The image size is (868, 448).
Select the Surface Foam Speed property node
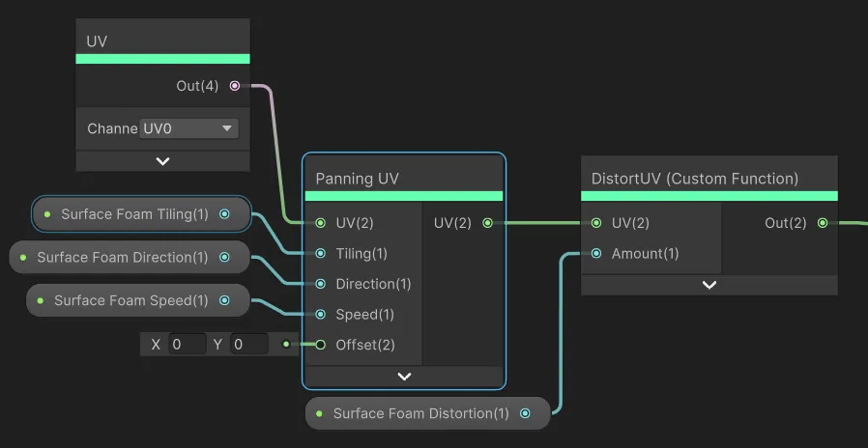pos(138,300)
